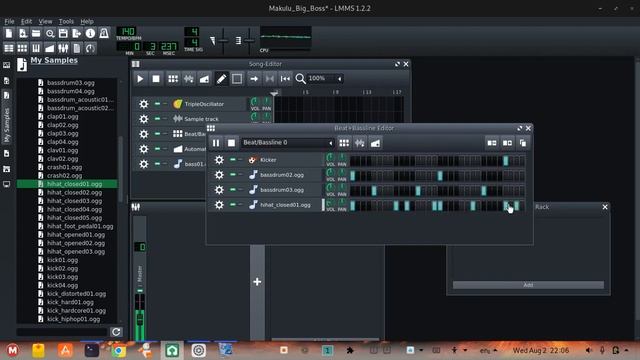The image size is (640, 360).
Task: Add sample track in Song-Editor toolbar
Action: click(x=189, y=79)
